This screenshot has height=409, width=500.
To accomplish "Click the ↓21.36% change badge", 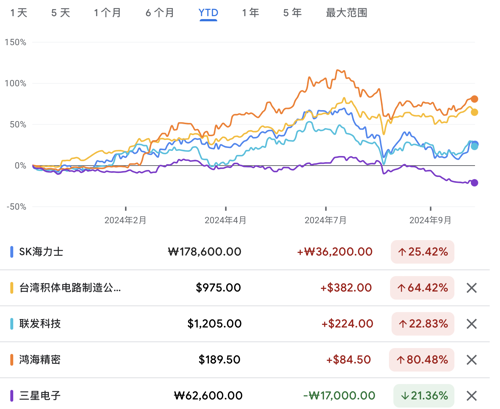I will click(x=424, y=396).
